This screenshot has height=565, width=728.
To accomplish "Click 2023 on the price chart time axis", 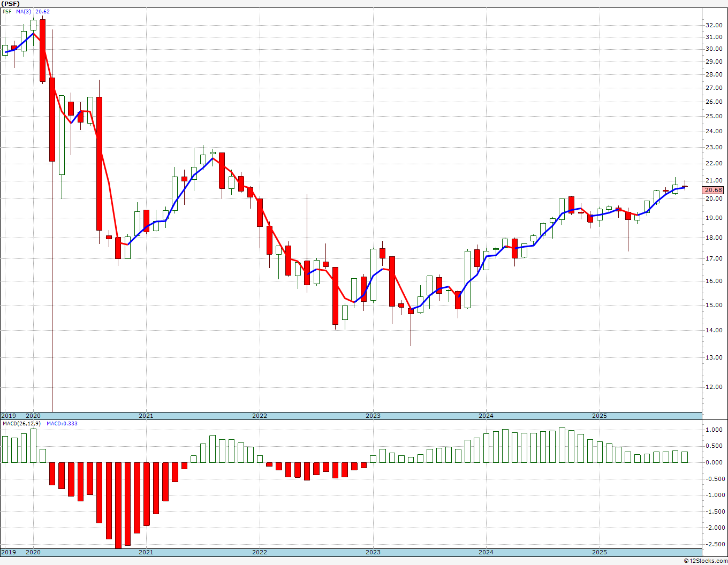I will (373, 416).
